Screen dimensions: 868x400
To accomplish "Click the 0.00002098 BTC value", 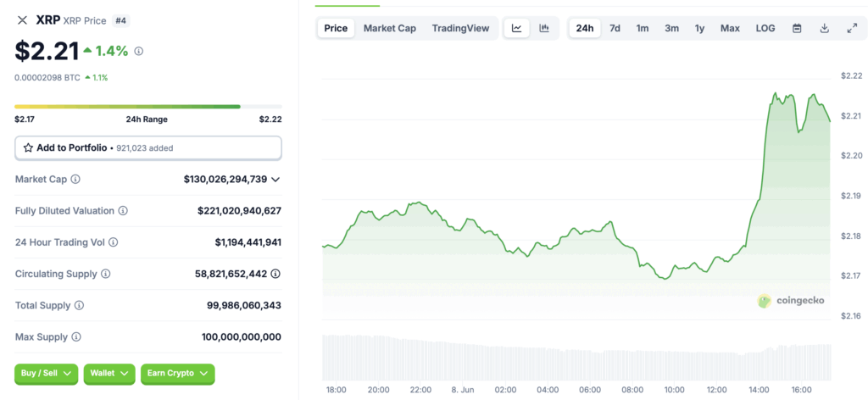I will coord(47,78).
